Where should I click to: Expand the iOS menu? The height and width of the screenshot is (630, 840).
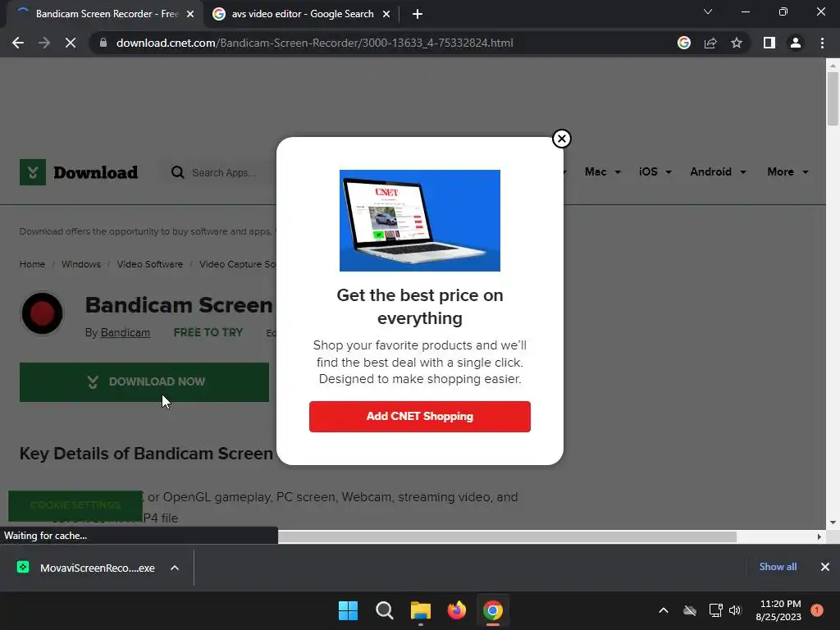(x=655, y=172)
